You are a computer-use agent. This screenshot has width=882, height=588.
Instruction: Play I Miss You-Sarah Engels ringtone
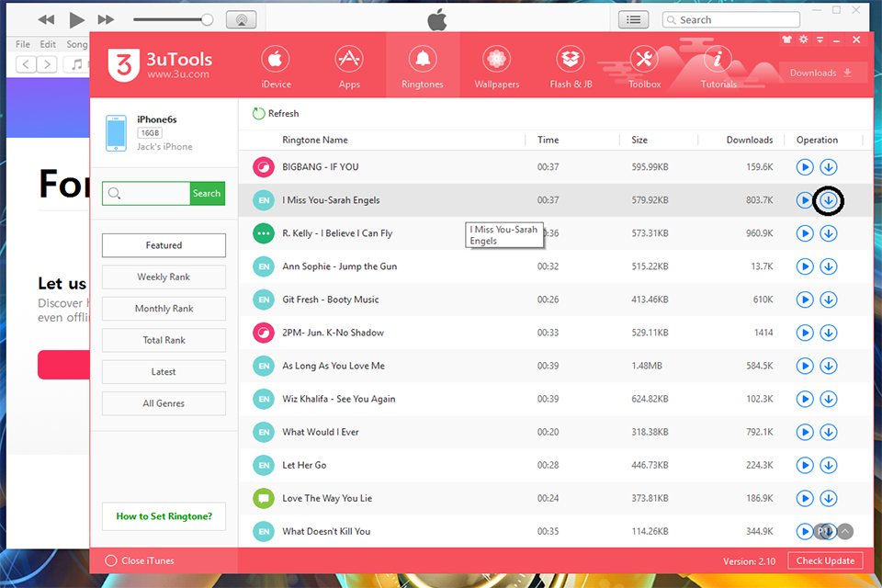tap(805, 200)
